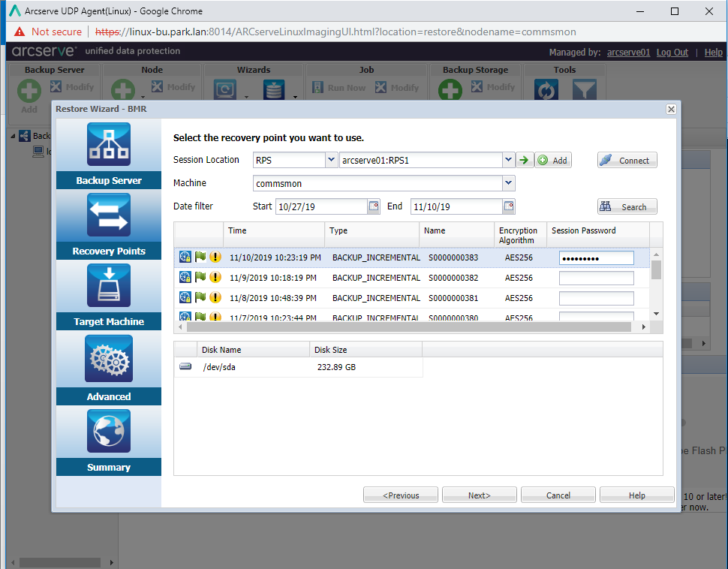The width and height of the screenshot is (728, 569).
Task: Collapse the Backup tree node
Action: (x=13, y=136)
